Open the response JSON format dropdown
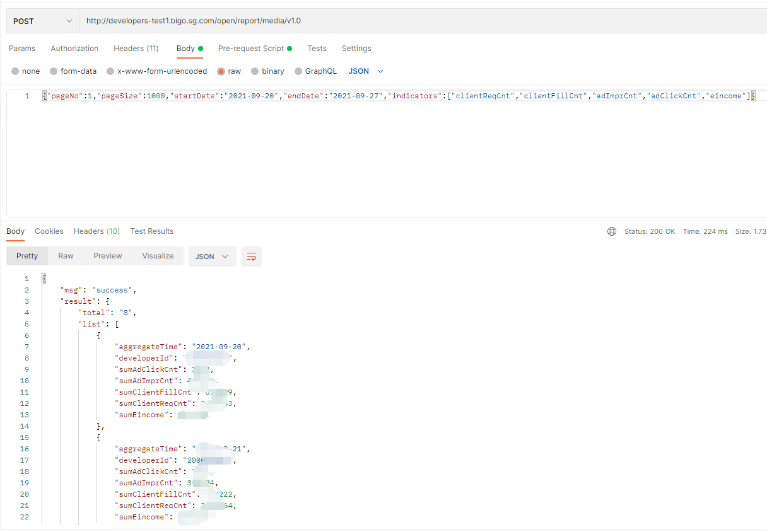Screen dimensions: 767x532 click(x=212, y=257)
